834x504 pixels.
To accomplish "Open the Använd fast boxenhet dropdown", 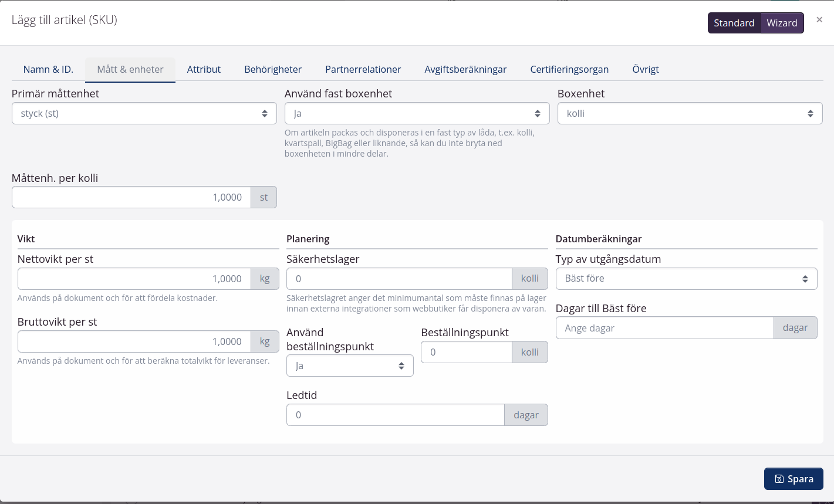I will [x=417, y=113].
